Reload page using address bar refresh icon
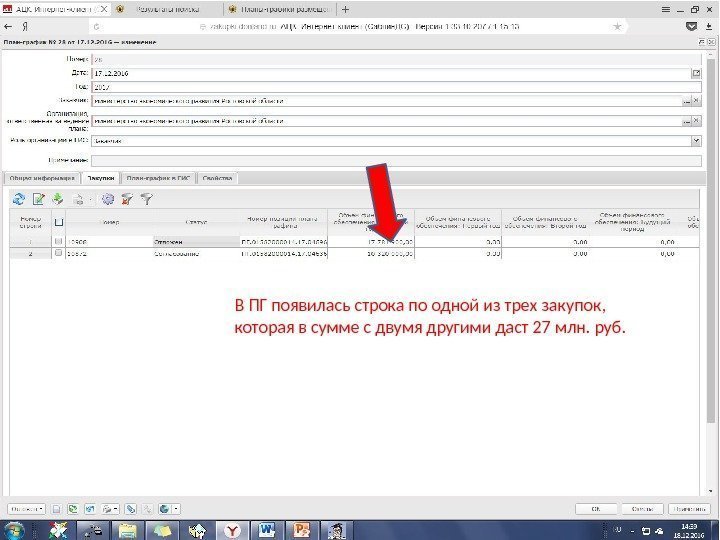This screenshot has width=720, height=540. point(96,27)
